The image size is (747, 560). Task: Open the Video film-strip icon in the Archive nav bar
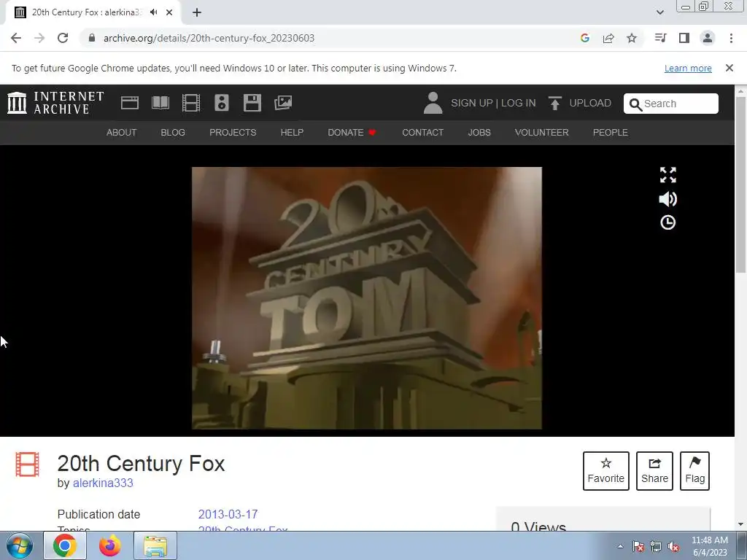[191, 103]
